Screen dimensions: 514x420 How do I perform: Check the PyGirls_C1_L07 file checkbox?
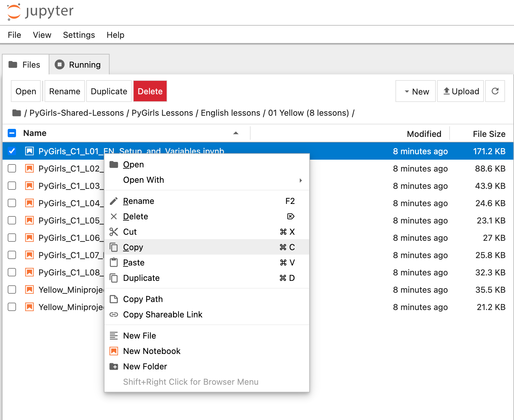click(x=12, y=255)
